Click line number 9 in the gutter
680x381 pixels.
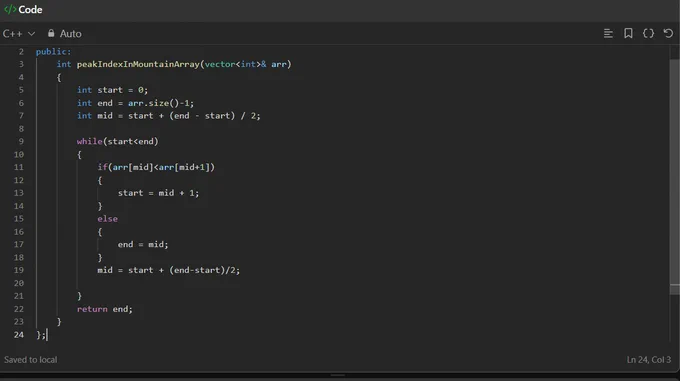click(21, 141)
